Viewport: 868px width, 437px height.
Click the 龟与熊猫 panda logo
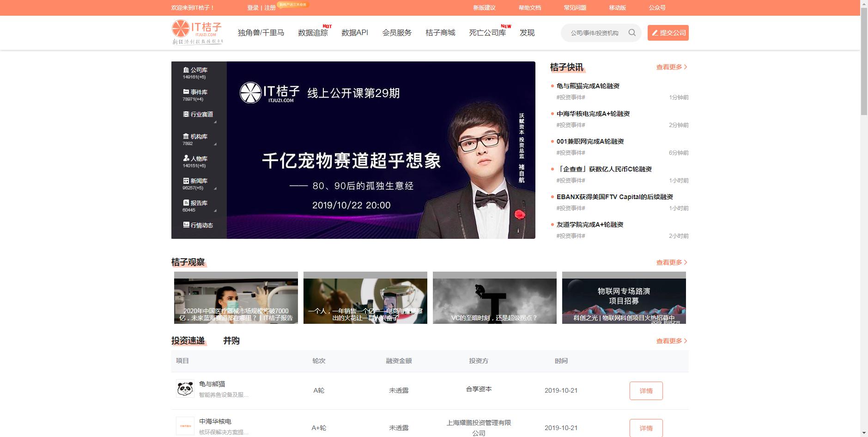(185, 389)
